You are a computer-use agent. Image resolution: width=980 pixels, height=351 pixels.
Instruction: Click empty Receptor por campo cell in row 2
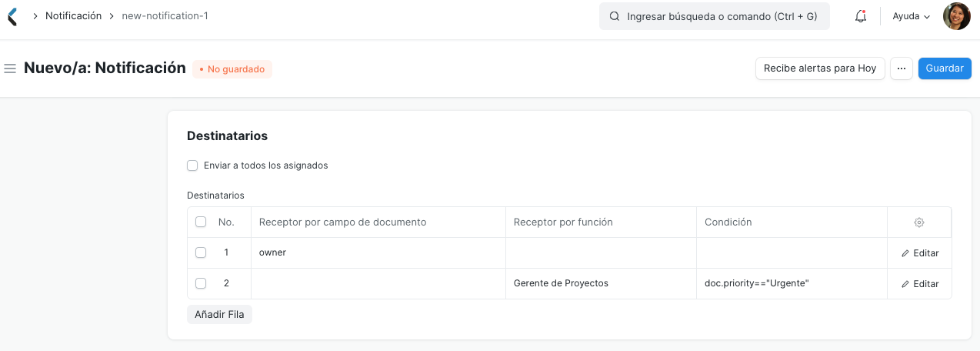point(378,283)
